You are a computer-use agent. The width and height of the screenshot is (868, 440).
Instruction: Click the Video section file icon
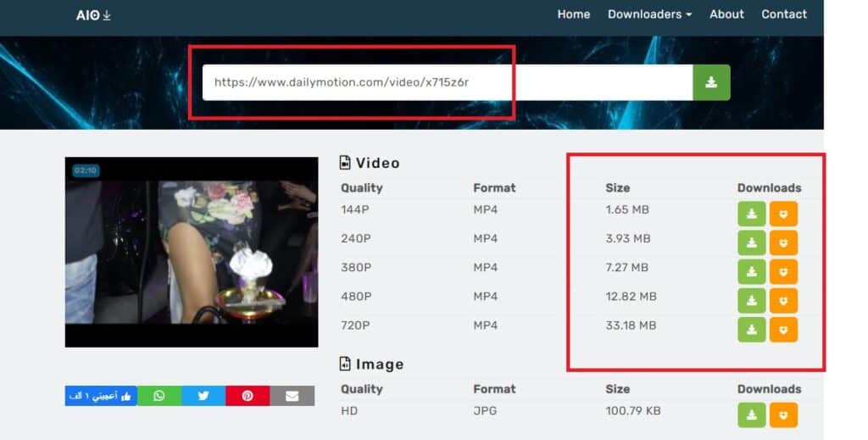pos(345,163)
